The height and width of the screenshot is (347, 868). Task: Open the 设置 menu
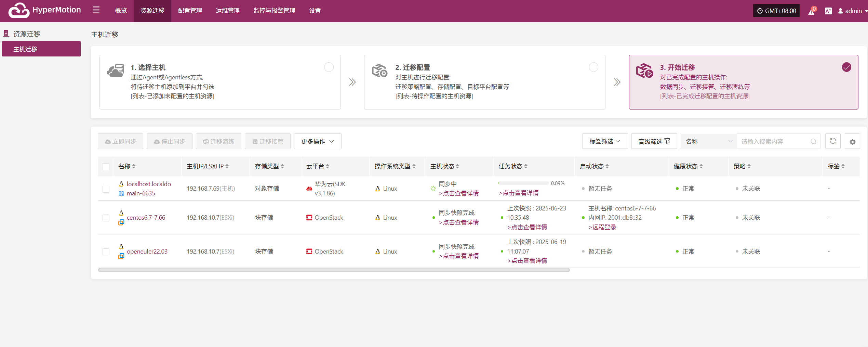point(315,11)
